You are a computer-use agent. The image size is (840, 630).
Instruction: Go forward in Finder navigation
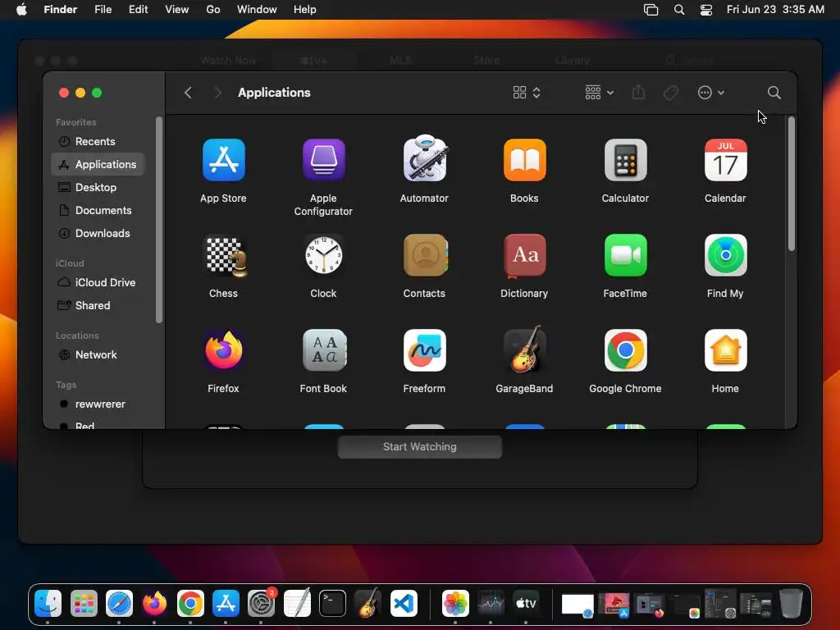217,93
